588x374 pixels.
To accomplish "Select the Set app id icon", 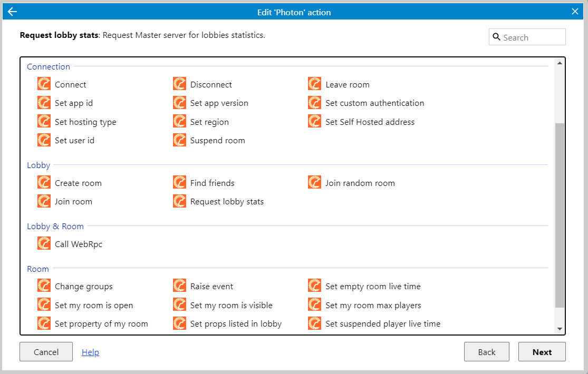I will [x=44, y=103].
